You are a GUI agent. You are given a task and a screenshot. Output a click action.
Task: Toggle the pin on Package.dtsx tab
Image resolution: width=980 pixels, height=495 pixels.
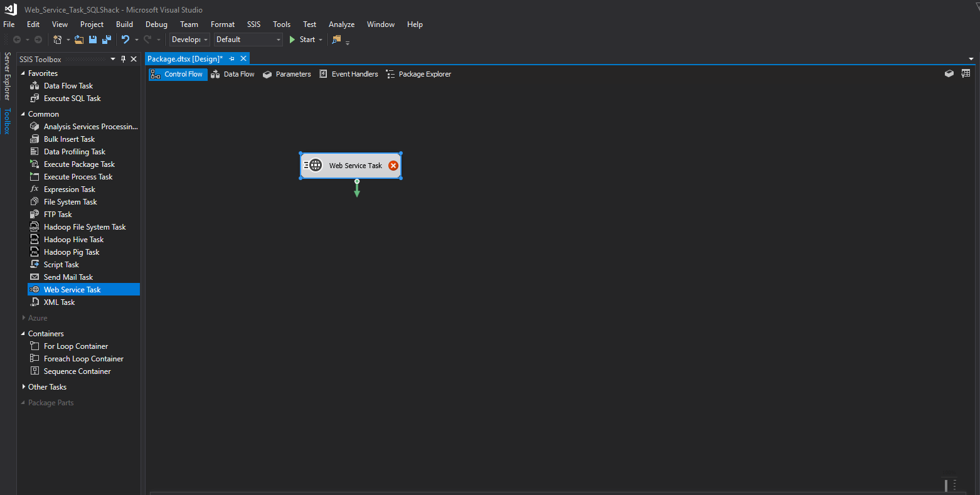tap(232, 58)
